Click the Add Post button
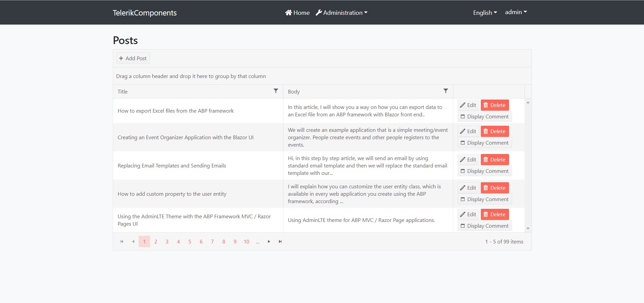Screen dimensions: 644x303 tap(133, 58)
